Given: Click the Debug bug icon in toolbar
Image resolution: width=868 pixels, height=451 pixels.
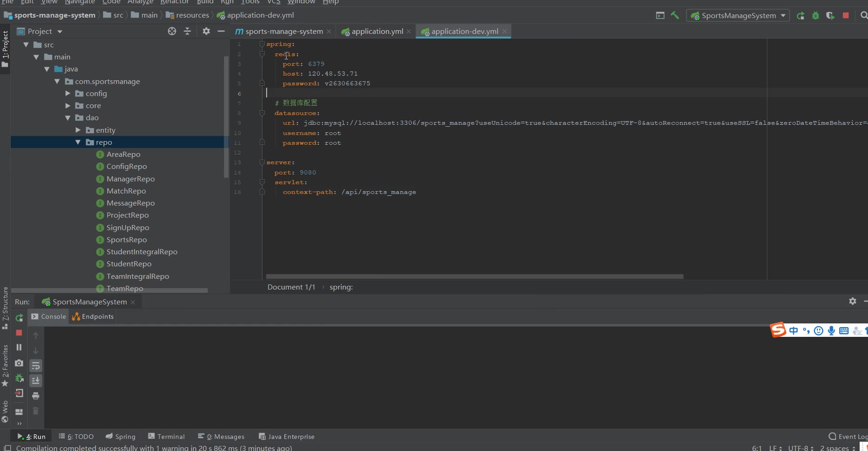Looking at the screenshot, I should pyautogui.click(x=816, y=15).
